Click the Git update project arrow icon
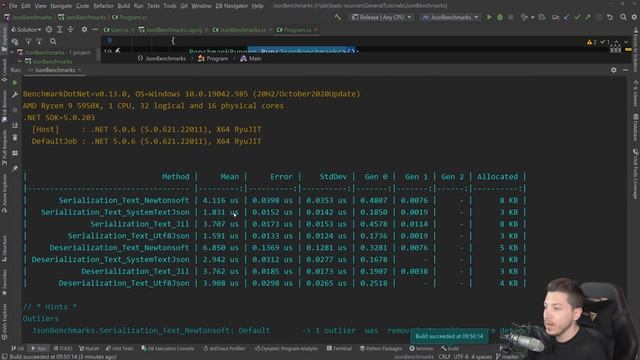This screenshot has width=640, height=360. [567, 18]
